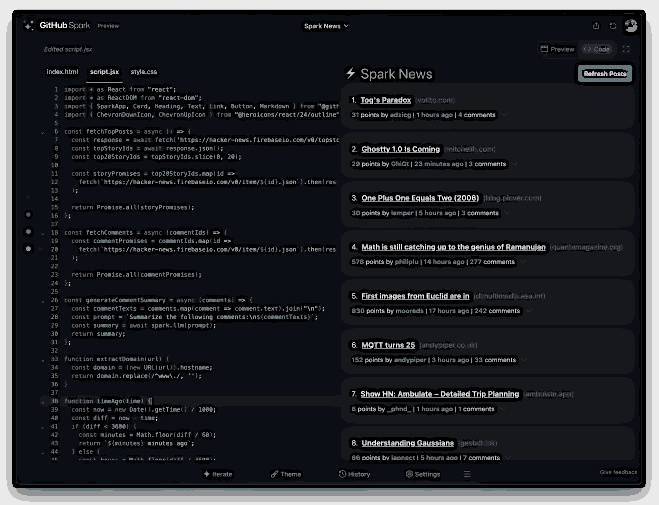This screenshot has width=659, height=505.
Task: Open the Theme editor
Action: (x=285, y=474)
